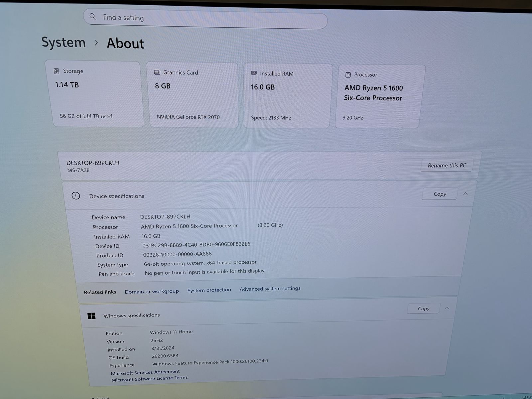Collapse the Windows specifications section
This screenshot has width=532, height=399.
447,308
